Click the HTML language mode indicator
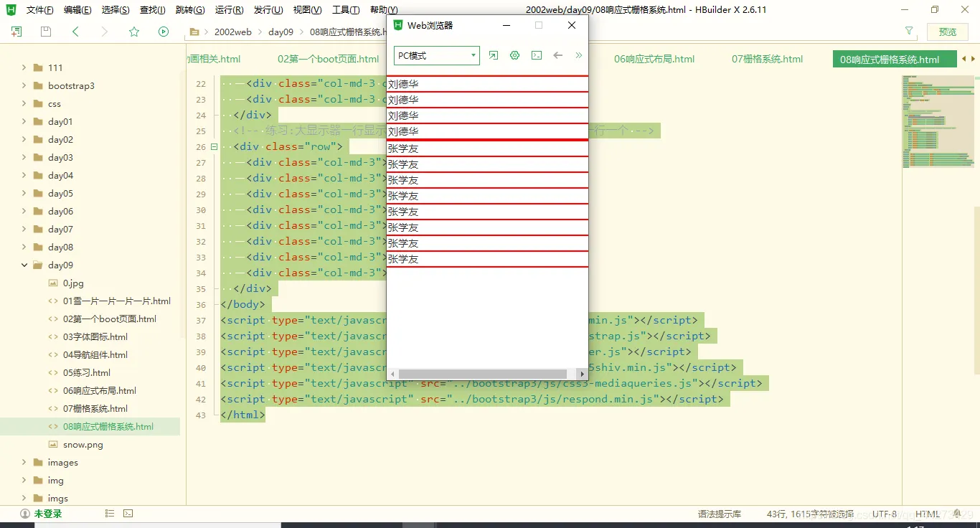Viewport: 980px width, 528px height. [x=928, y=514]
